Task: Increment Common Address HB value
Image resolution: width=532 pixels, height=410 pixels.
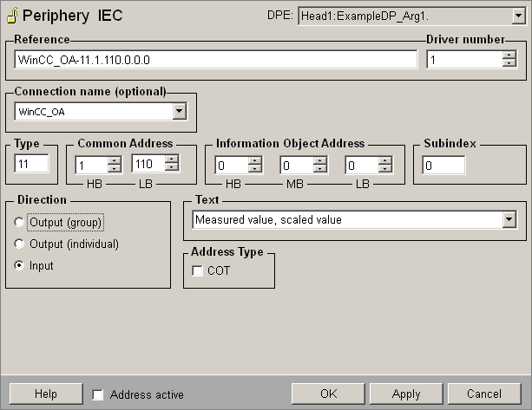Action: point(115,160)
